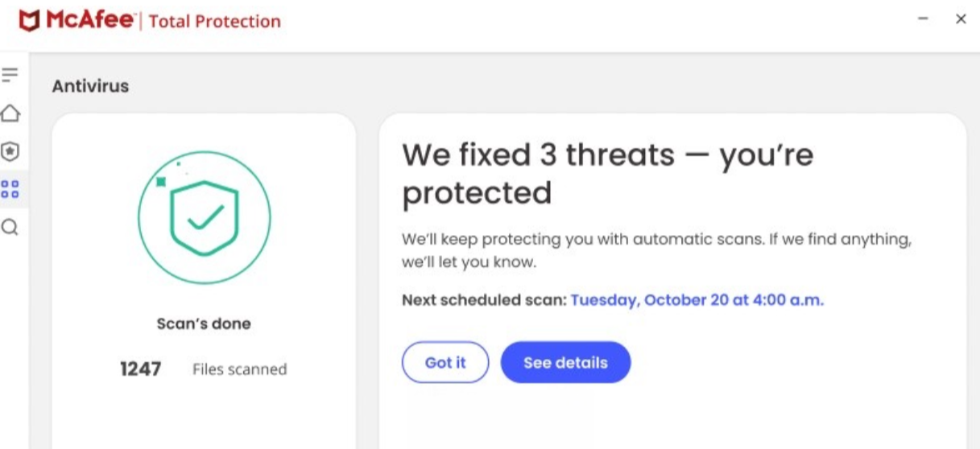Image resolution: width=980 pixels, height=449 pixels.
Task: Click the Scan's done status text
Action: [x=204, y=323]
